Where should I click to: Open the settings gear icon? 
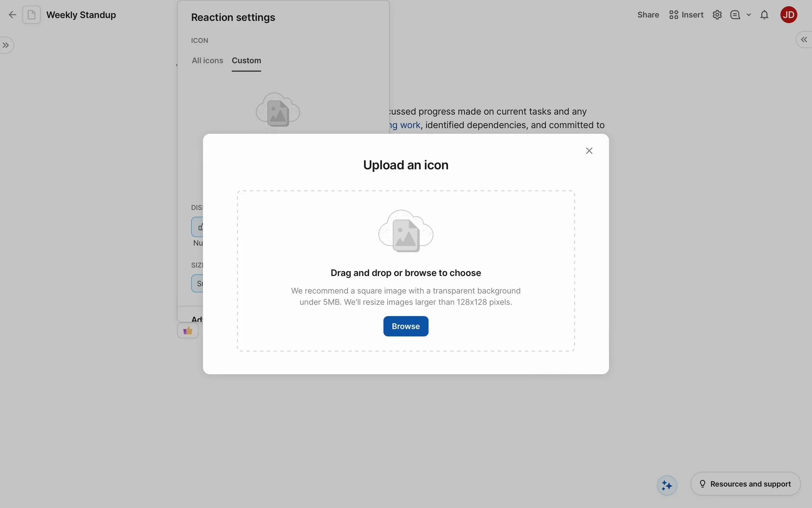717,15
